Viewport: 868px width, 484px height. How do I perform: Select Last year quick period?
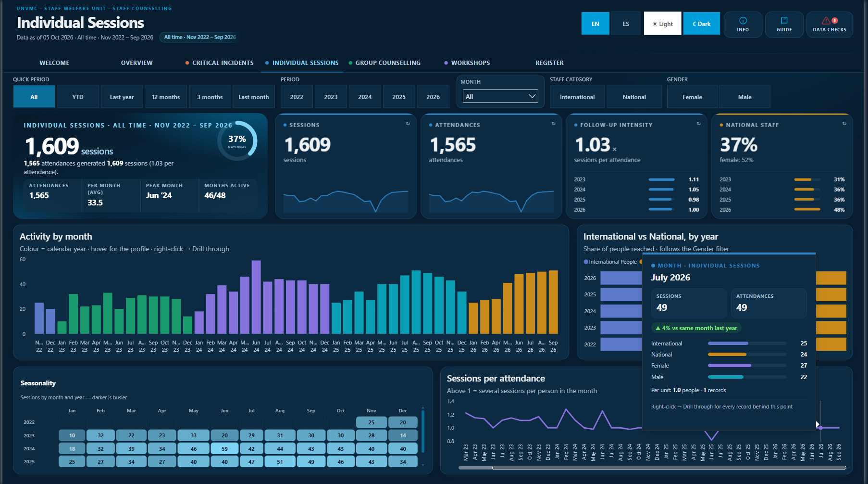[122, 97]
